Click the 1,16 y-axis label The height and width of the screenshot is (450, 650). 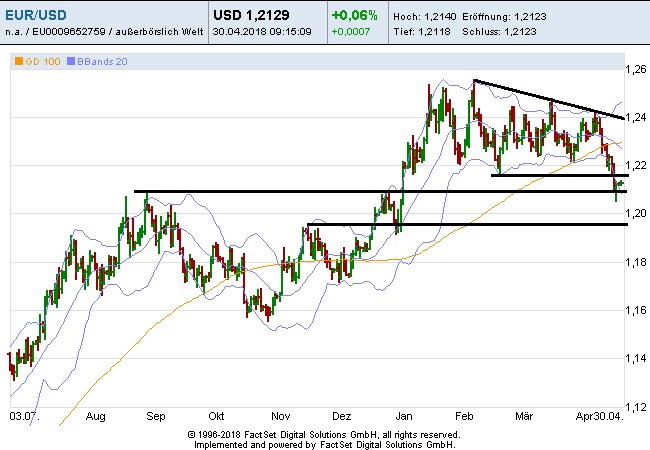pos(635,310)
